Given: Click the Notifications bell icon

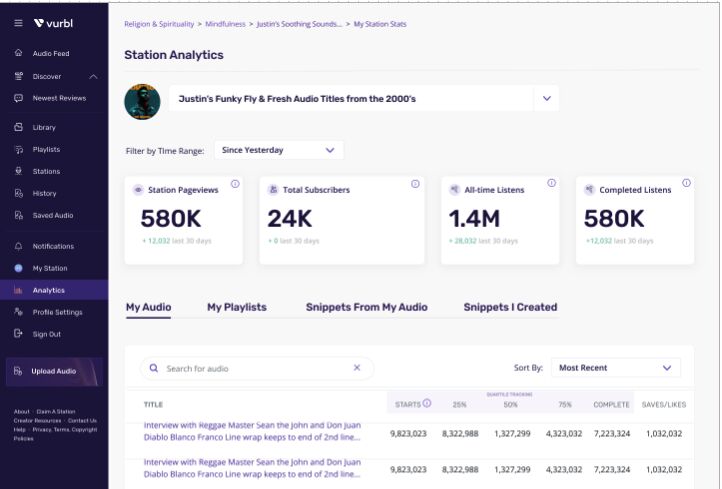Looking at the screenshot, I should (x=18, y=246).
